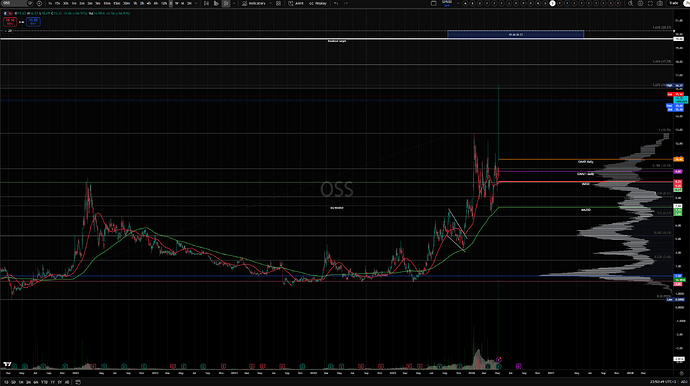Click the redo arrow icon
This screenshot has width=690, height=386.
(x=346, y=3)
